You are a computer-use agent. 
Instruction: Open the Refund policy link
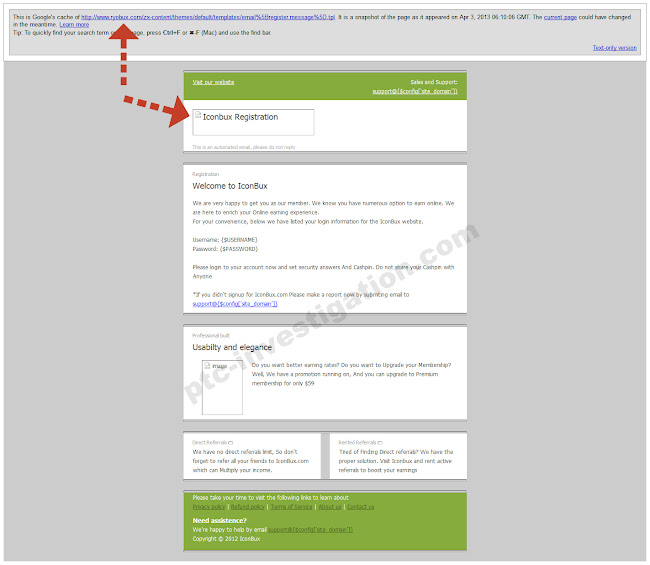point(247,507)
